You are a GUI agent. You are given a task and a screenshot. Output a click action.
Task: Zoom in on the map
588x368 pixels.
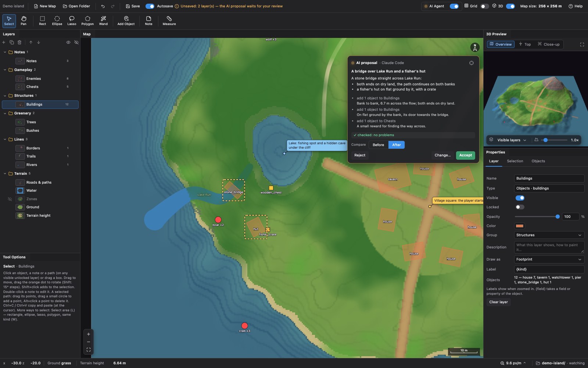tap(89, 334)
